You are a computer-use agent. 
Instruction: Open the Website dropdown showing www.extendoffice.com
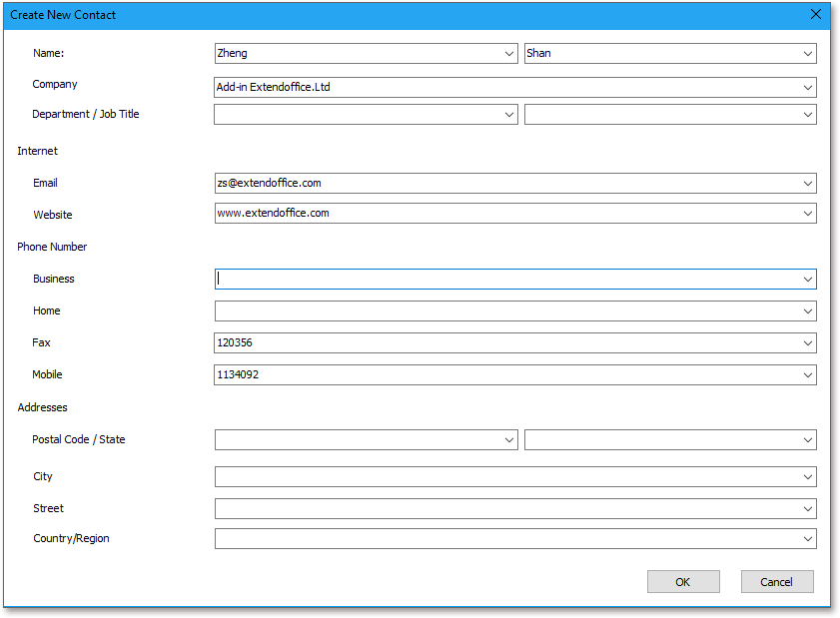click(x=807, y=213)
